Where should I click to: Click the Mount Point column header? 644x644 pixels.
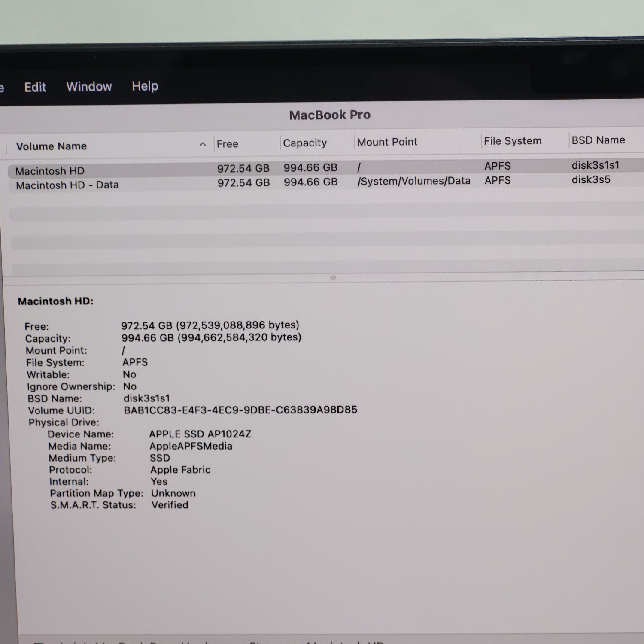(x=387, y=142)
